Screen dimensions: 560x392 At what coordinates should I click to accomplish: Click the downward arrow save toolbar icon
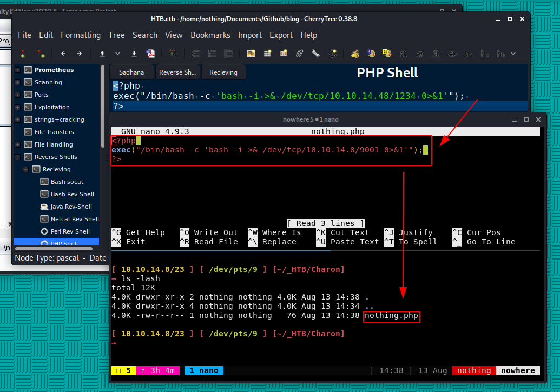134,54
